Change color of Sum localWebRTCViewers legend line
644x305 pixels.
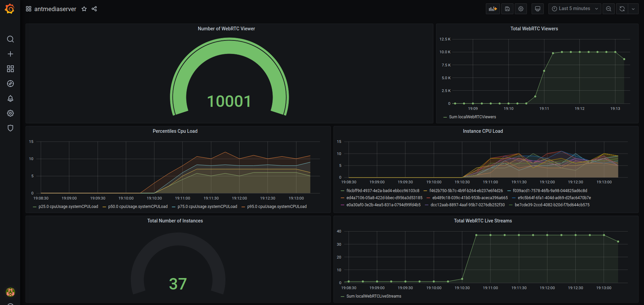(445, 117)
